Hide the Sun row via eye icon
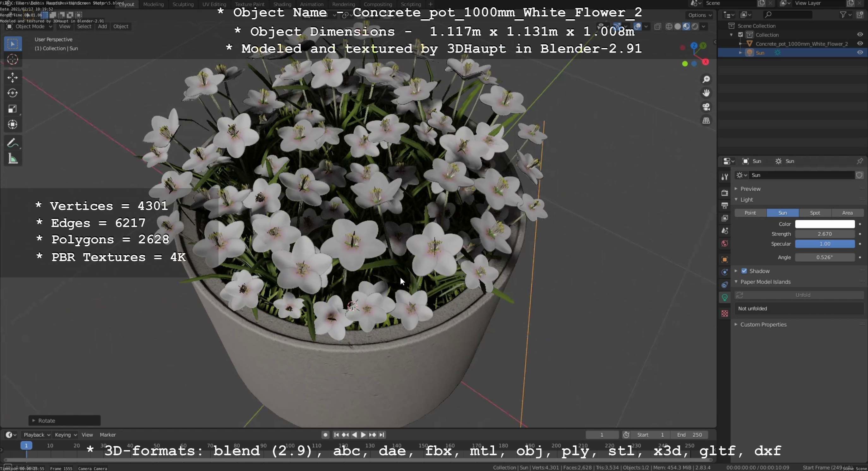 860,52
